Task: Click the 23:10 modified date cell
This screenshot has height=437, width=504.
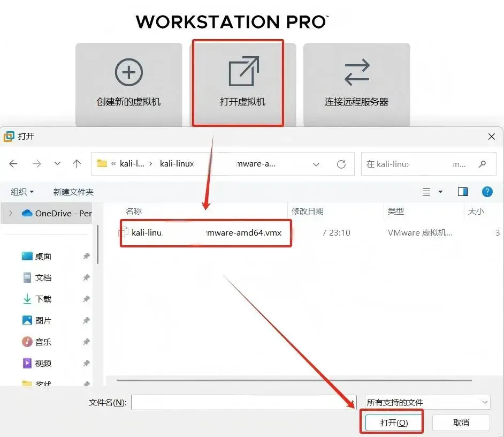Action: coord(337,232)
